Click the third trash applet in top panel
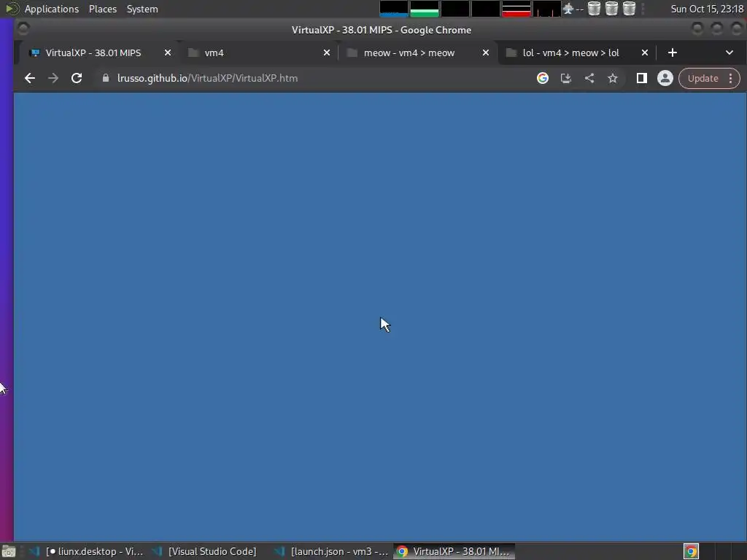 click(629, 9)
